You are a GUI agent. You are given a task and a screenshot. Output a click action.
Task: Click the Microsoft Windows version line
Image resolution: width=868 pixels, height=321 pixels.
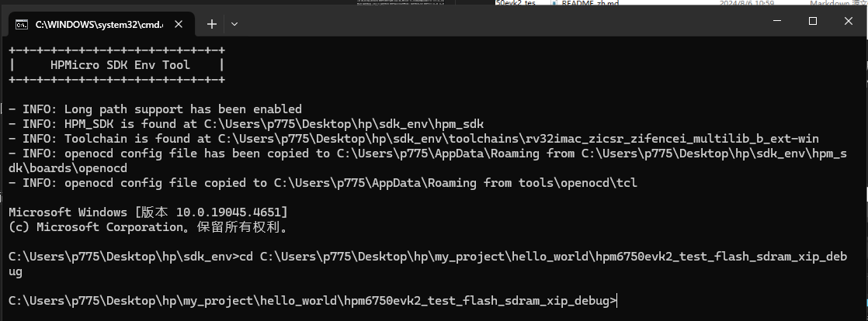pos(148,212)
